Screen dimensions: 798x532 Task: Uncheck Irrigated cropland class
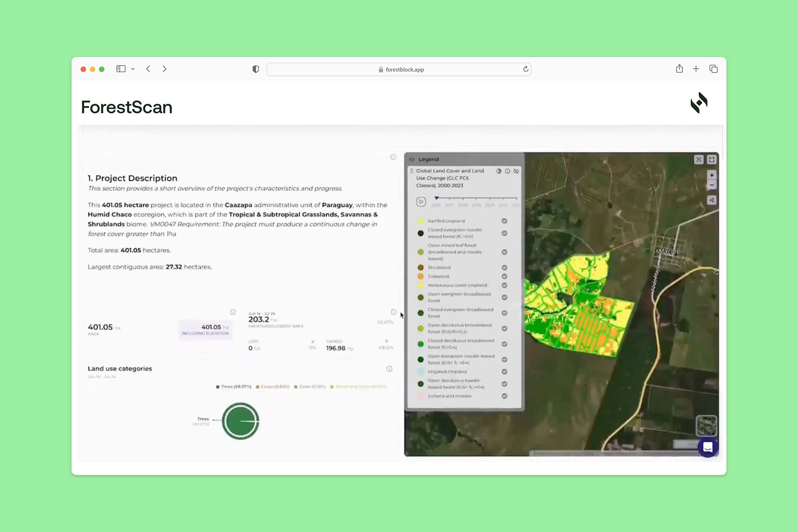[504, 372]
